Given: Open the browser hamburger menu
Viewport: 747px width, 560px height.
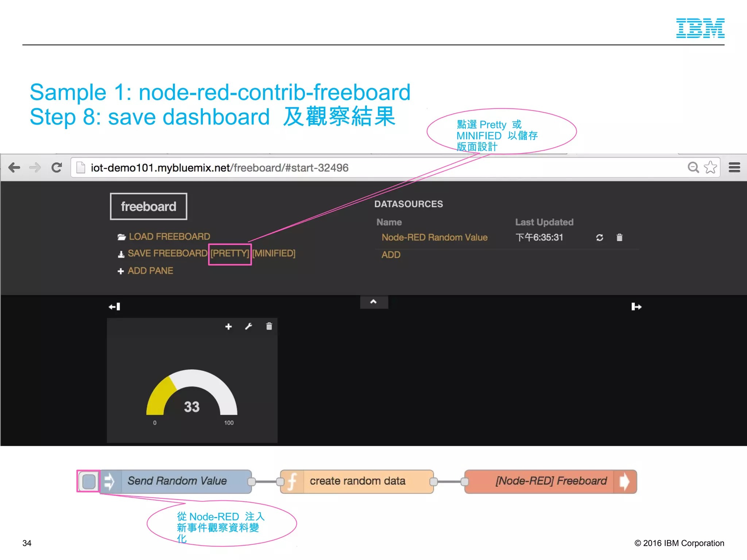Looking at the screenshot, I should (x=734, y=167).
